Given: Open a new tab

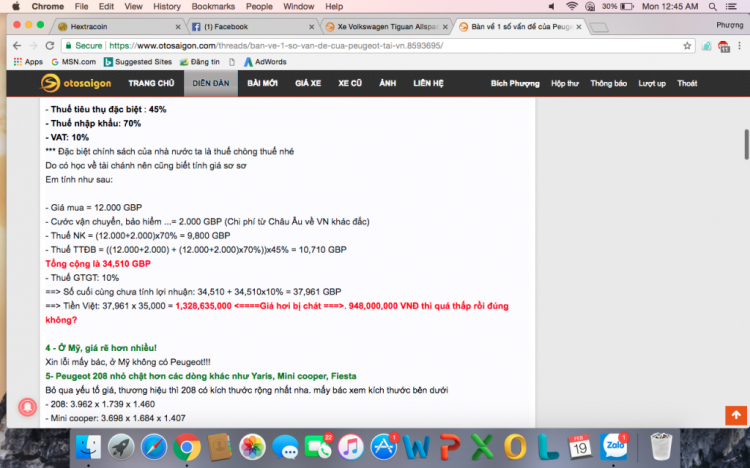Looking at the screenshot, I should click(599, 27).
